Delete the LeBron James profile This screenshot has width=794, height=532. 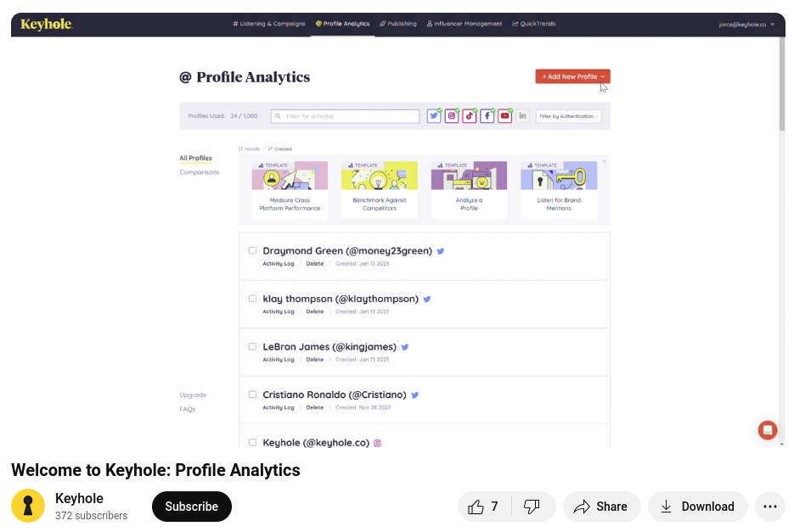[x=314, y=360]
